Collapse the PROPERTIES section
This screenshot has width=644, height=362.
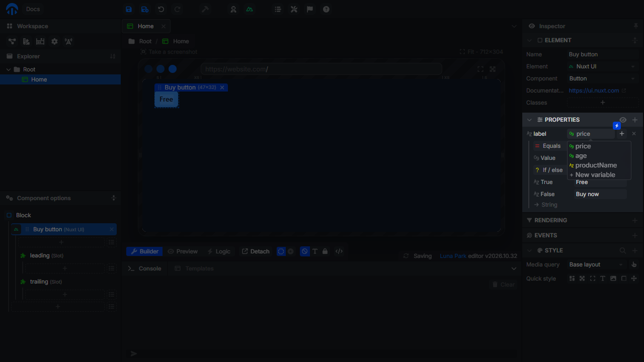[529, 120]
